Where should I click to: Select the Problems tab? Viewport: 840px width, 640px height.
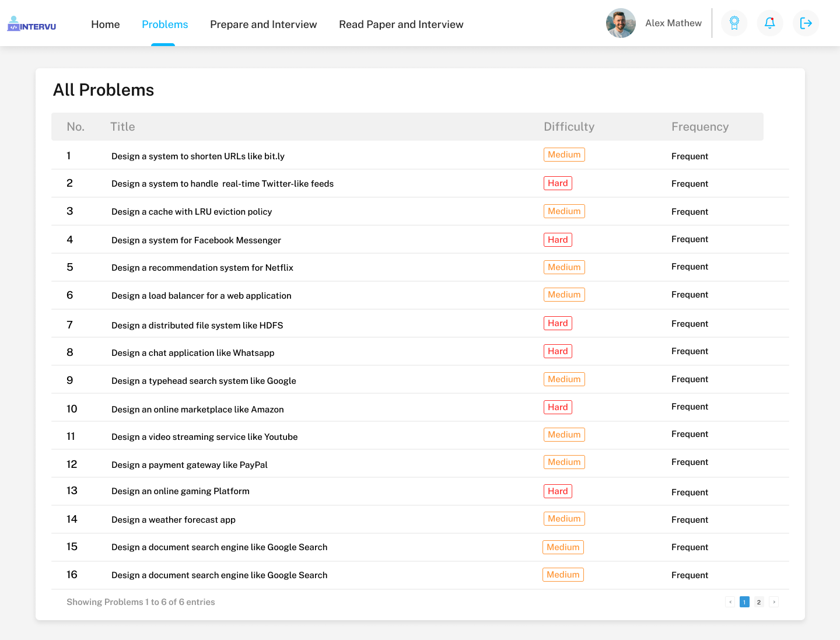pos(165,25)
